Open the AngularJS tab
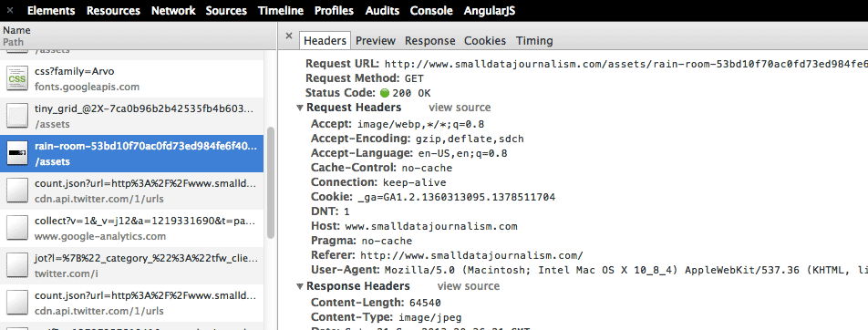 point(490,11)
